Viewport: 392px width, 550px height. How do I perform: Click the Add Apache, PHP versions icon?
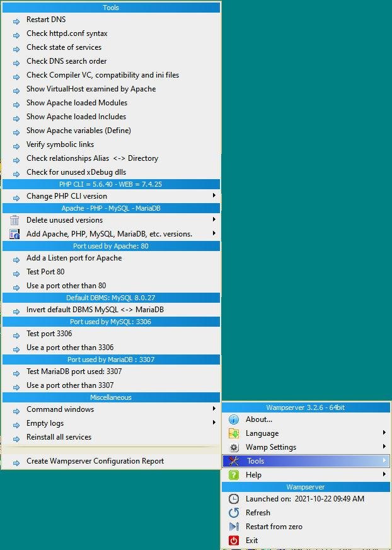14,234
